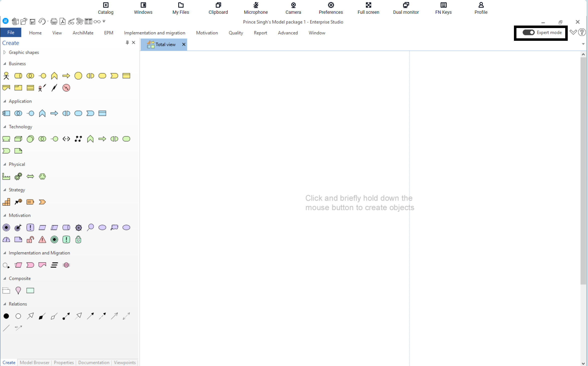Expand the Graphic shapes section
The height and width of the screenshot is (366, 588).
(x=5, y=52)
